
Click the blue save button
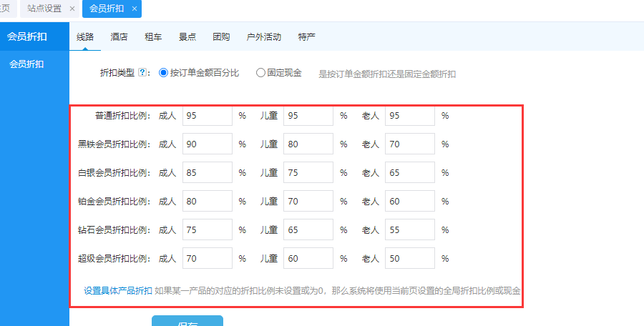click(187, 321)
